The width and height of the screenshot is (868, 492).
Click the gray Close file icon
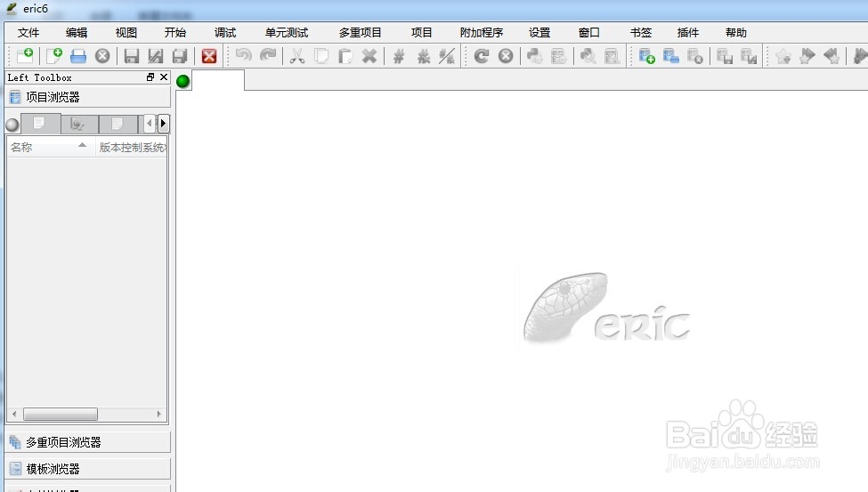pyautogui.click(x=102, y=56)
